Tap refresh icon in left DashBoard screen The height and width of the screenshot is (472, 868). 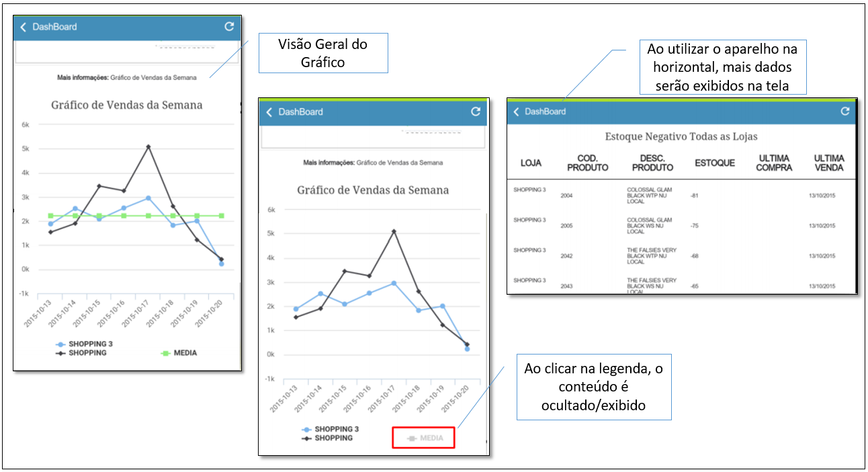[229, 26]
